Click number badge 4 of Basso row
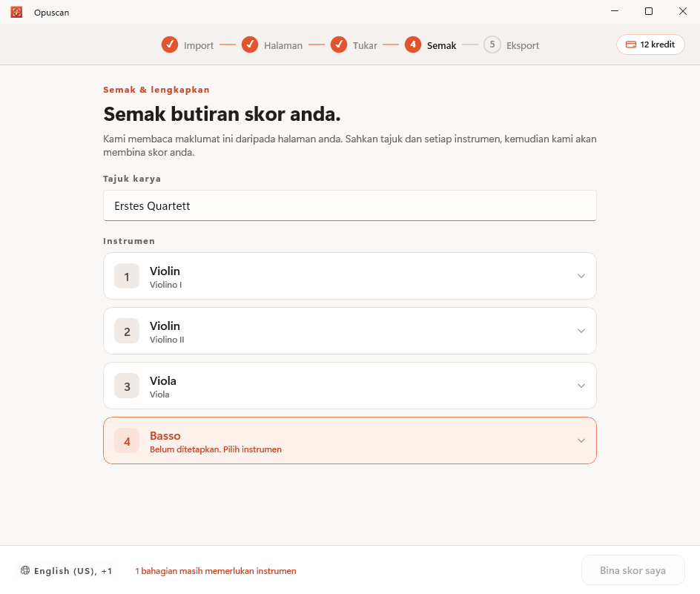 pos(127,440)
